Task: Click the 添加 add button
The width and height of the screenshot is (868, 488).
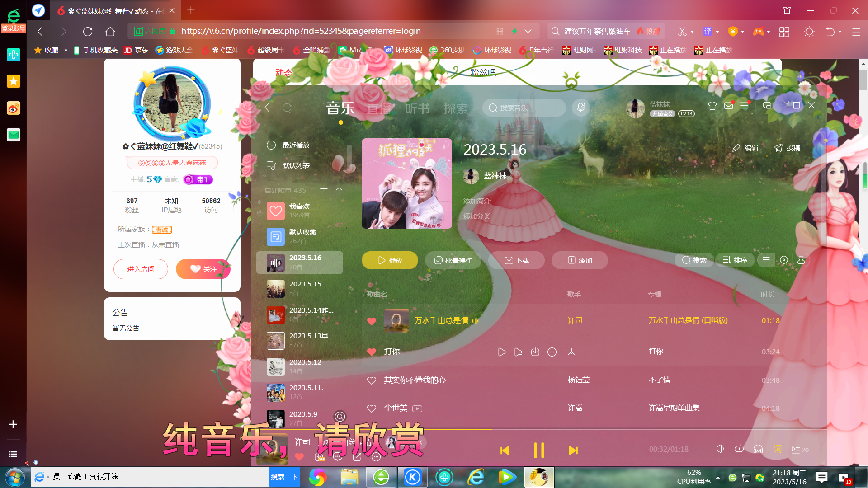Action: coord(580,260)
